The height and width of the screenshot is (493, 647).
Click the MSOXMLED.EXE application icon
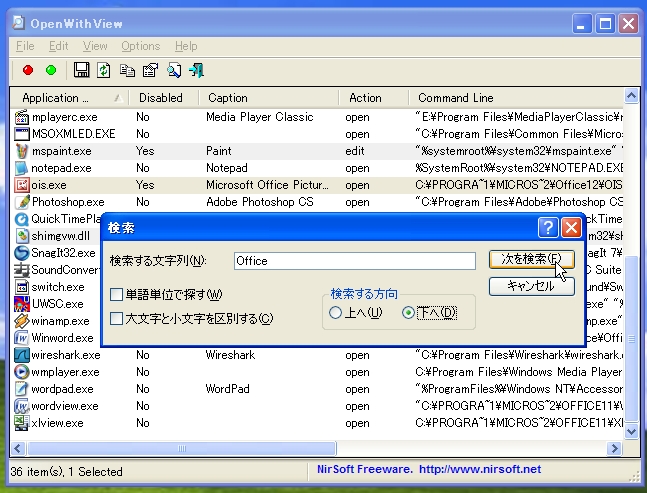click(x=21, y=134)
